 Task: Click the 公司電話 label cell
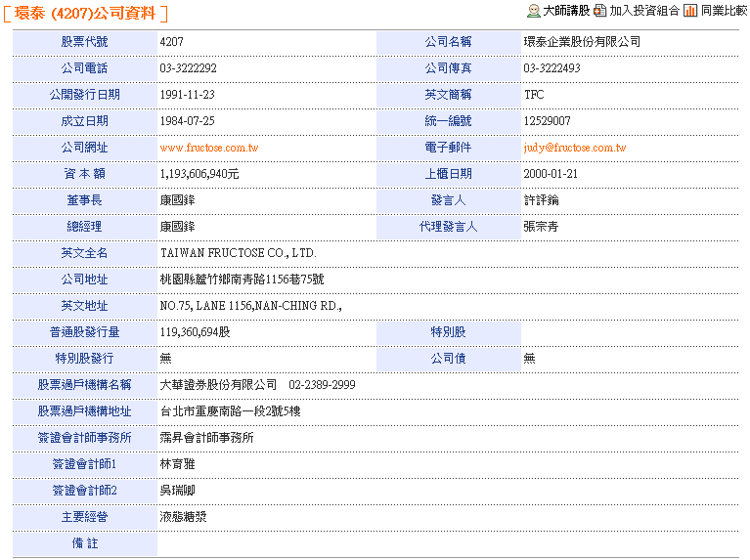coord(85,68)
